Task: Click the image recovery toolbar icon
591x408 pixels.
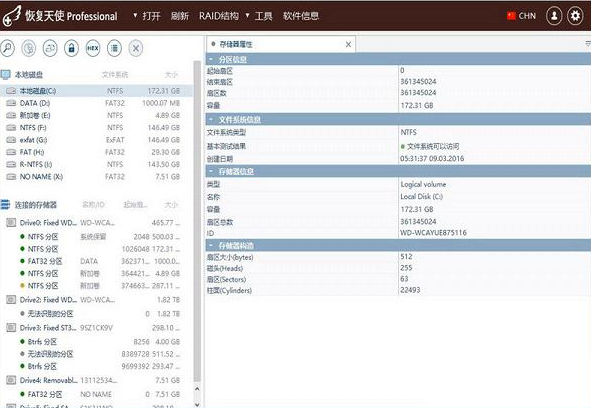Action: pyautogui.click(x=50, y=48)
